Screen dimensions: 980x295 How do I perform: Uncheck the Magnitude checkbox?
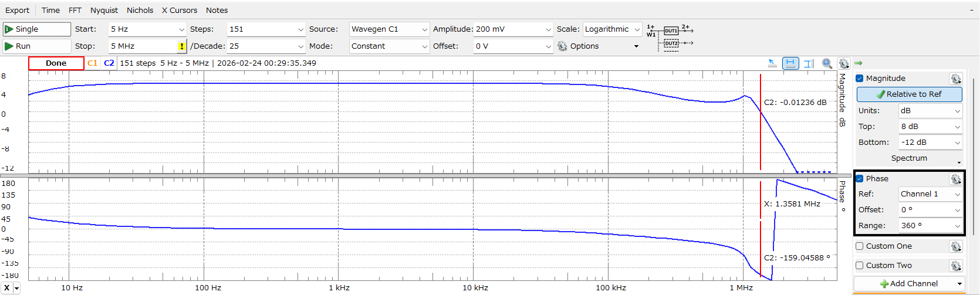[x=860, y=79]
